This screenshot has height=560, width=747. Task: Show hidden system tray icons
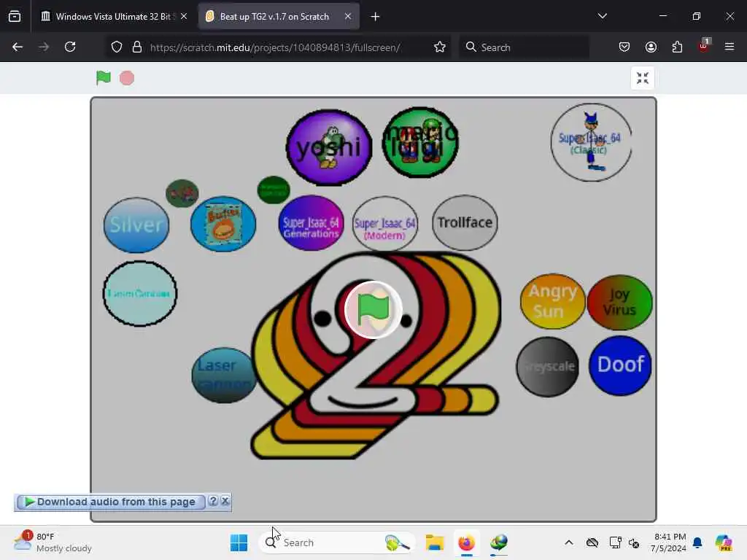coord(569,542)
